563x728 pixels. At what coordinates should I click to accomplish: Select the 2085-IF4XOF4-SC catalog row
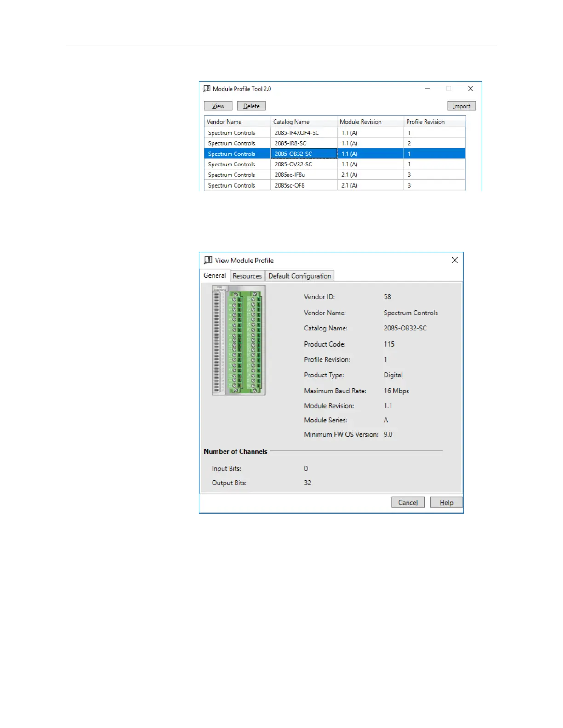pos(335,133)
